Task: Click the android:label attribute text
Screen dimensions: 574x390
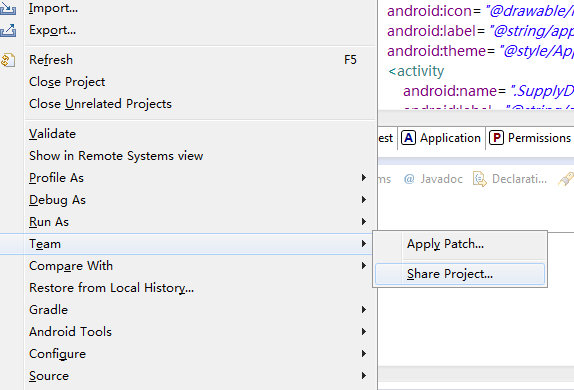Action: point(431,31)
